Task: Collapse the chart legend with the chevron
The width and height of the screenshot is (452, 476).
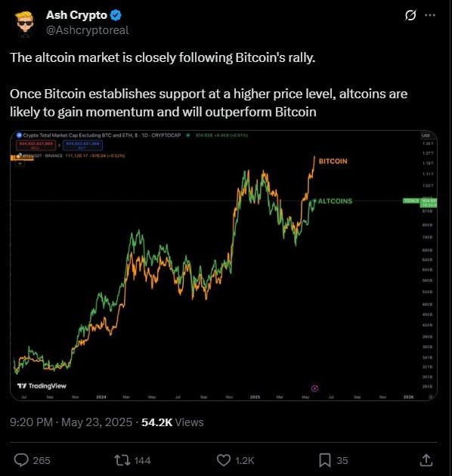Action: [x=20, y=164]
